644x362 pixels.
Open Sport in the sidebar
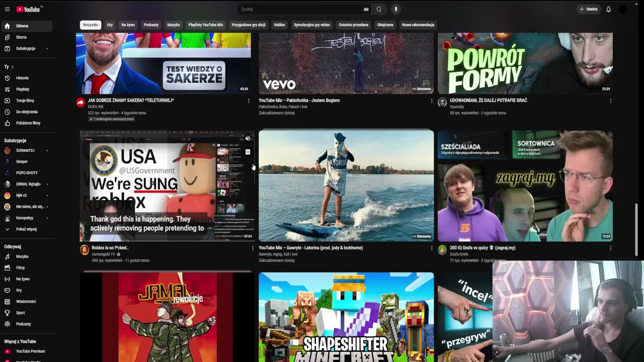(x=26, y=313)
